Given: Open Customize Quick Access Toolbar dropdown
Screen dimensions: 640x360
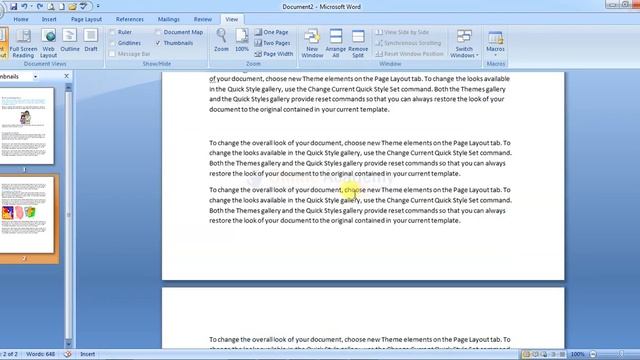Looking at the screenshot, I should (98, 7).
